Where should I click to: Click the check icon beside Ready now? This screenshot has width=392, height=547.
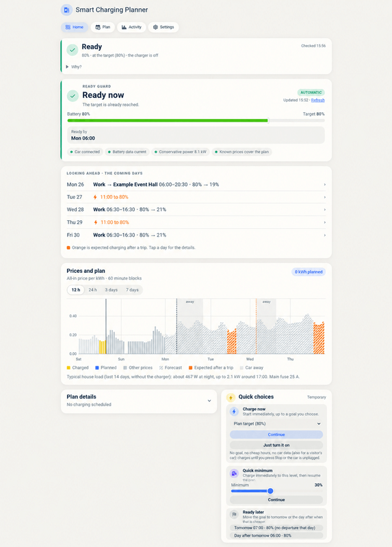click(x=73, y=96)
